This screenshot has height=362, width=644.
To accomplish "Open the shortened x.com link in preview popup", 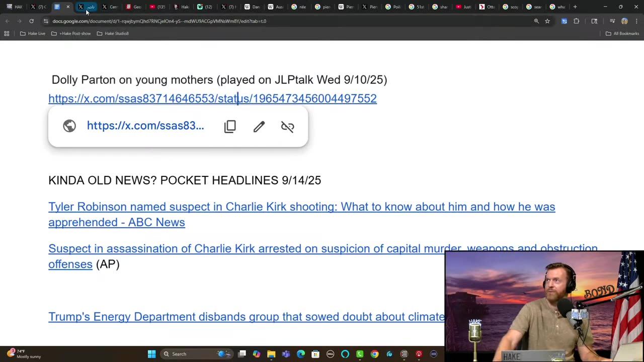I will coord(145,126).
